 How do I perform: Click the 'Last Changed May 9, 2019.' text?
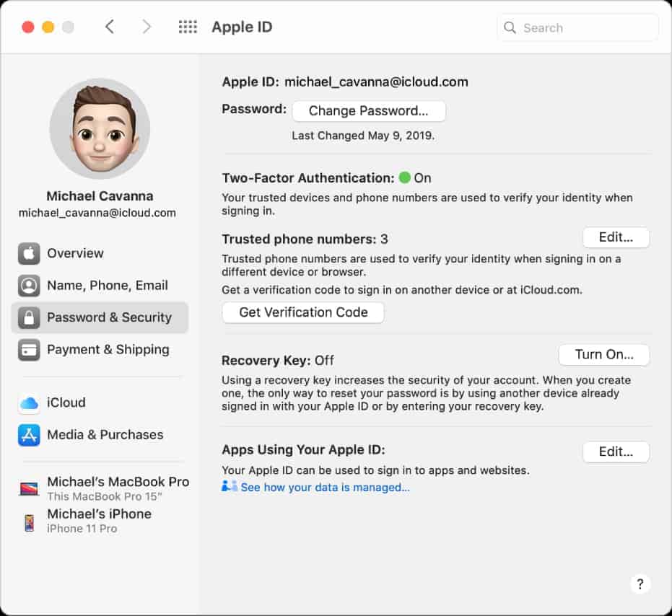[363, 136]
